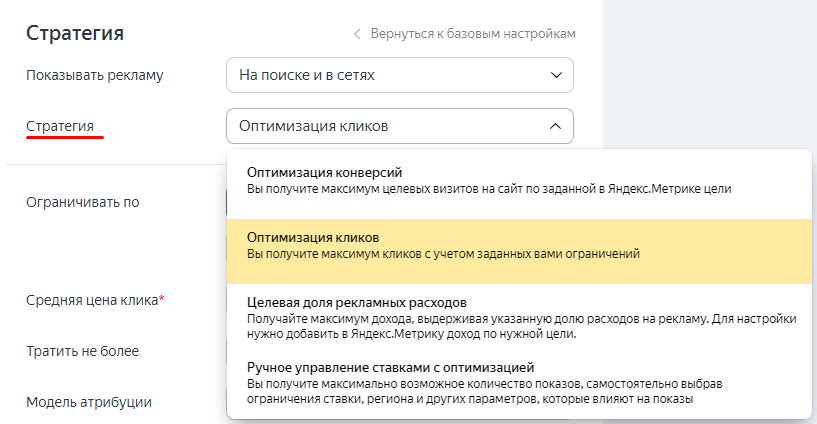Click the Стратегия section heading

[x=75, y=33]
